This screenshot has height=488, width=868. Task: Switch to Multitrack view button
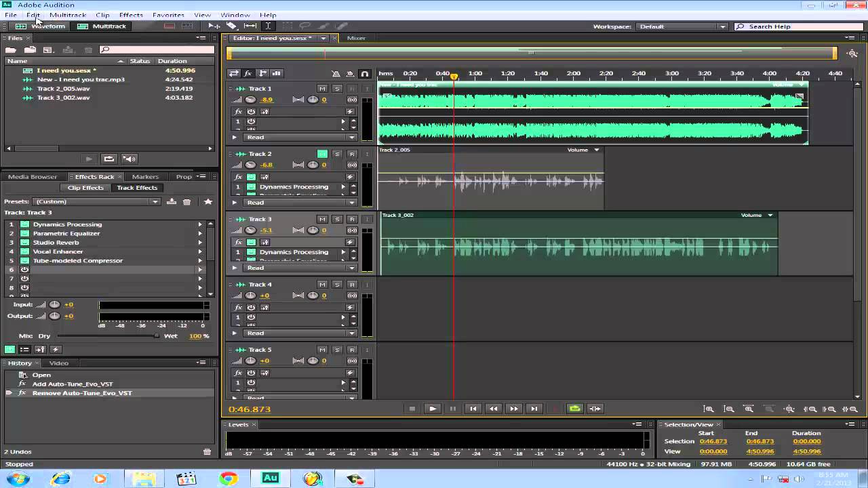(102, 26)
